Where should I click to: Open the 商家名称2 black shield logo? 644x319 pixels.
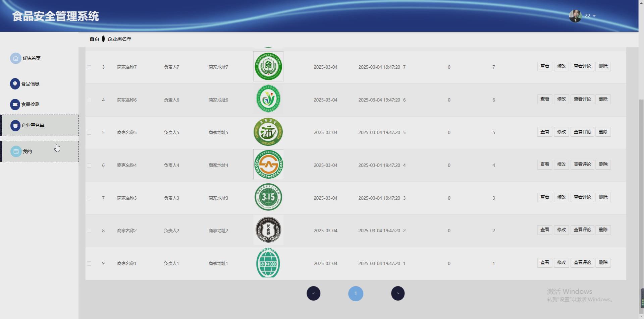click(x=268, y=230)
